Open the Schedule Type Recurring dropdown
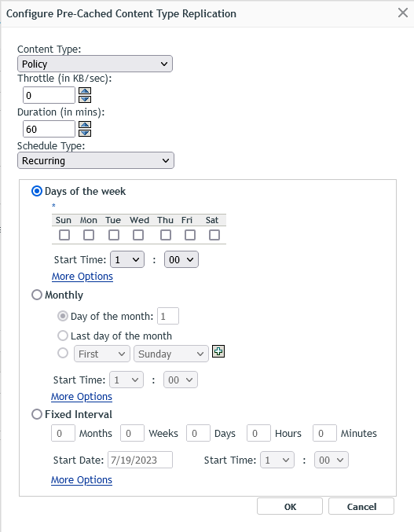This screenshot has width=414, height=532. 96,160
